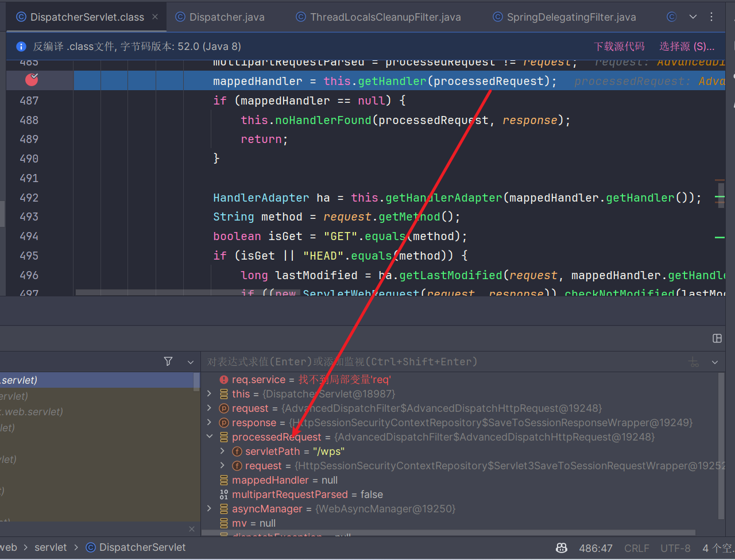The width and height of the screenshot is (735, 560).
Task: Click the debugger layout settings icon
Action: (717, 338)
